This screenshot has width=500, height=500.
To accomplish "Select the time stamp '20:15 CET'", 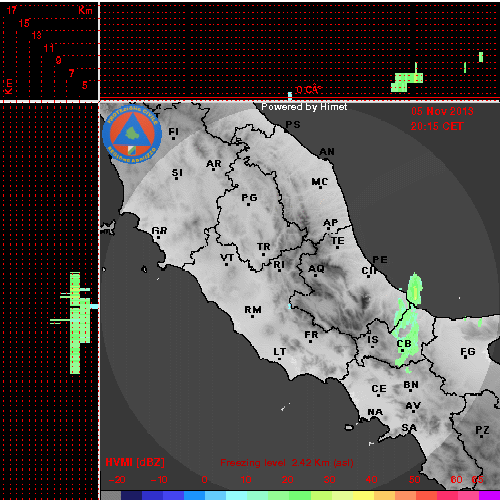I will point(437,126).
